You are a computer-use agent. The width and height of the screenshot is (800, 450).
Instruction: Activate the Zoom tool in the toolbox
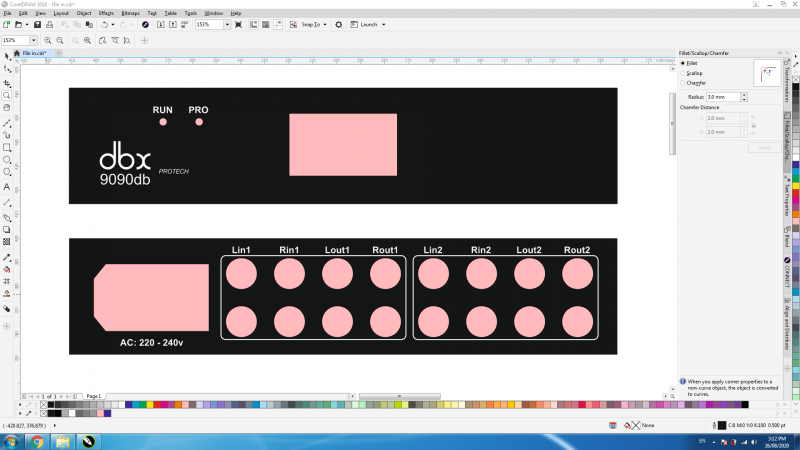7,95
